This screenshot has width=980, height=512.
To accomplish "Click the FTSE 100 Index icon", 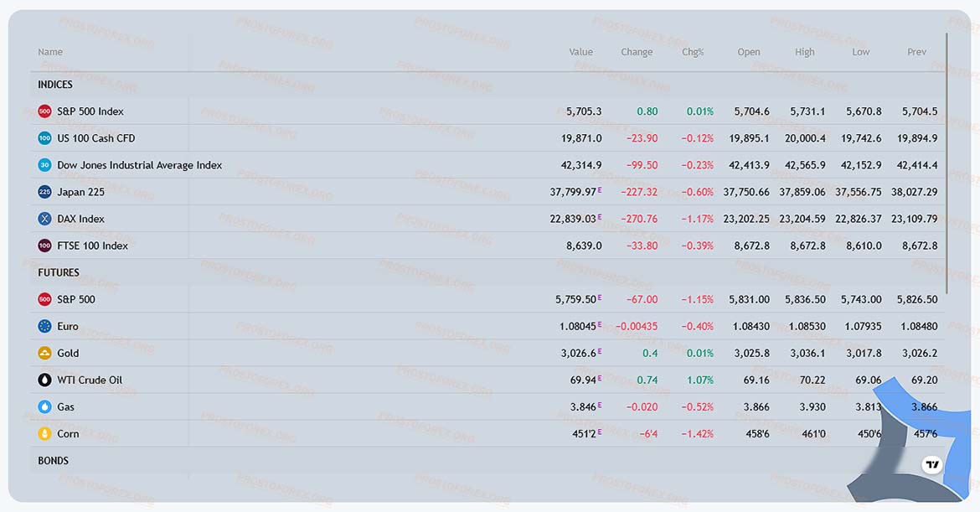I will 44,246.
